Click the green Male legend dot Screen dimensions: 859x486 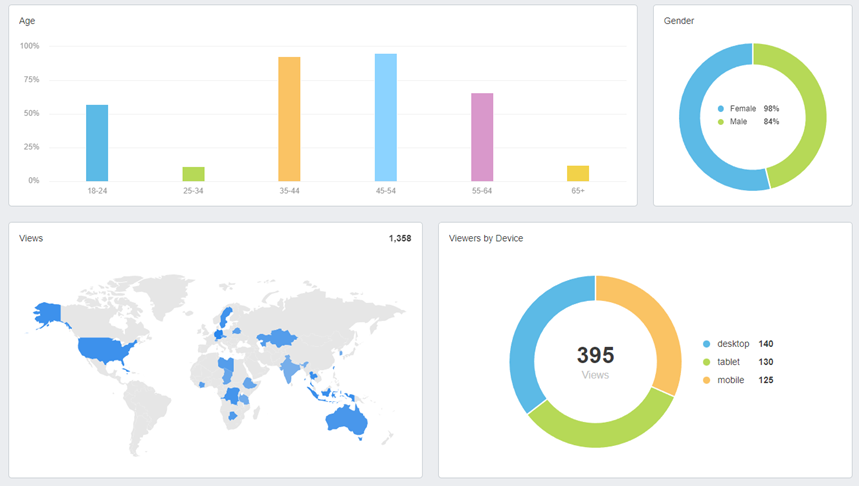pyautogui.click(x=720, y=122)
